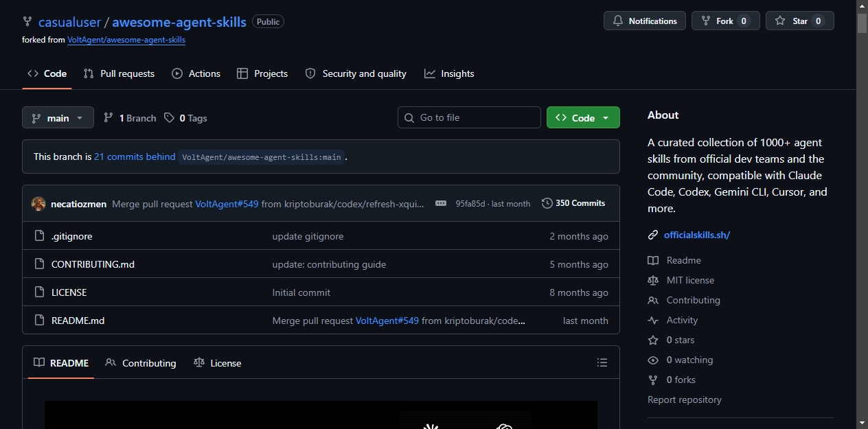Select the README tab in file panel
The width and height of the screenshot is (868, 429).
coord(61,363)
